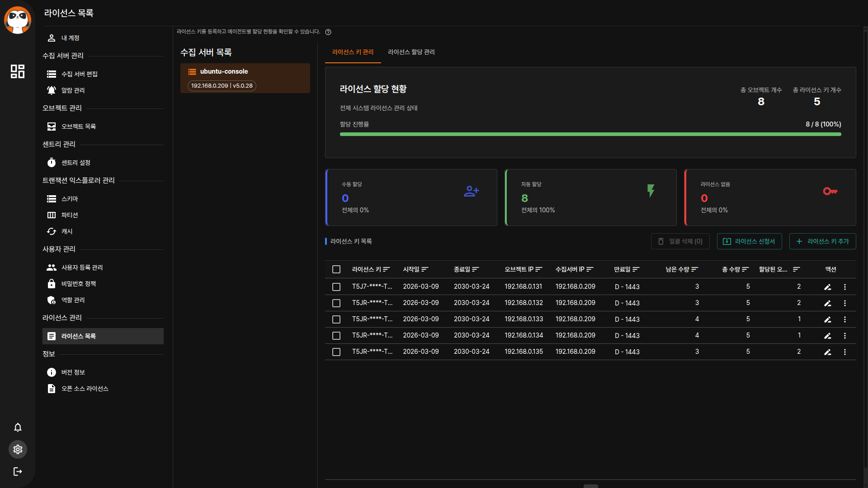This screenshot has width=868, height=488.
Task: Click 라이선스 신청서 button
Action: coord(749,241)
